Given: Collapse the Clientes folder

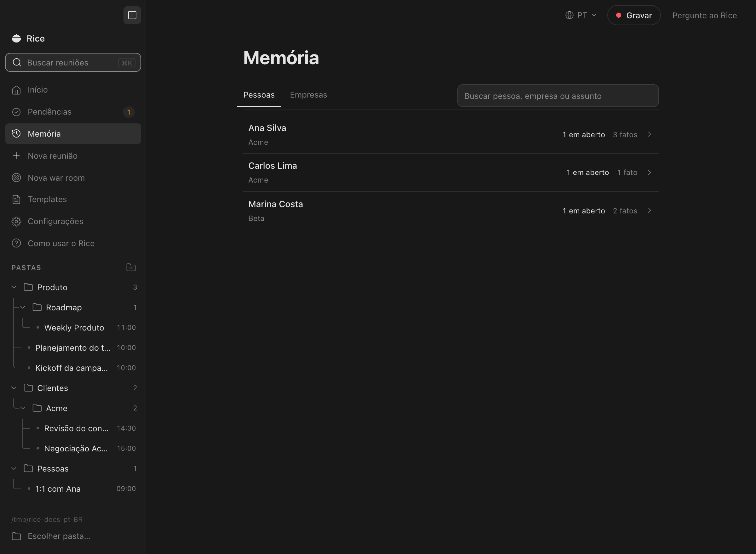Looking at the screenshot, I should 14,388.
